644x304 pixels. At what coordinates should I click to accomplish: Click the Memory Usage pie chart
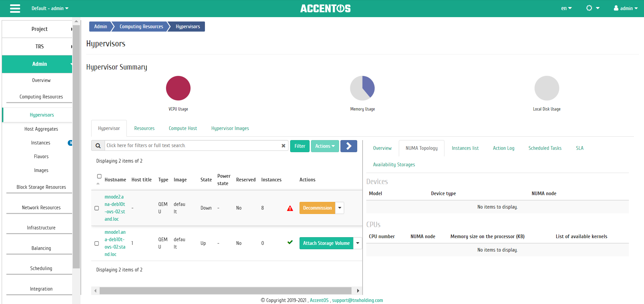tap(362, 88)
